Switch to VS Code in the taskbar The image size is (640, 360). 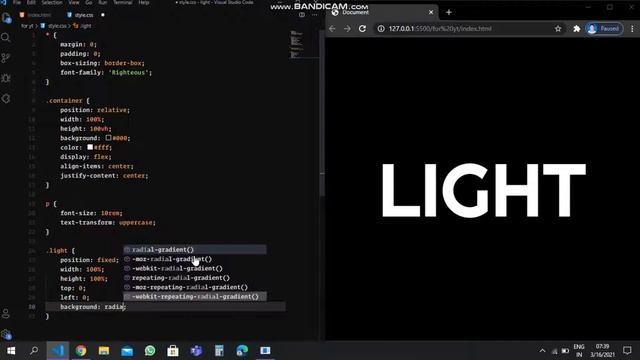[58, 351]
